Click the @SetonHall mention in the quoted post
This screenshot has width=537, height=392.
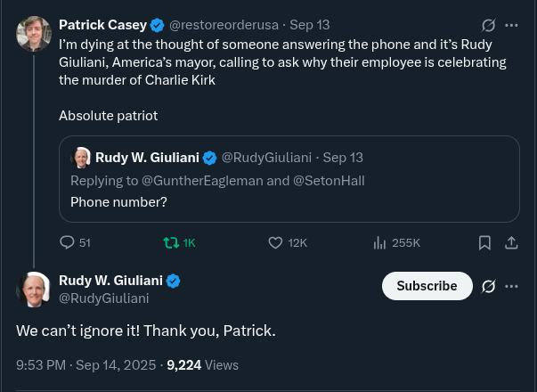pyautogui.click(x=329, y=180)
